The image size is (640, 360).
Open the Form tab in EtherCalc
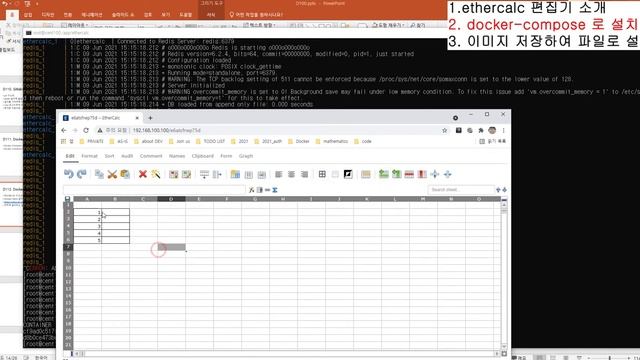pos(226,156)
